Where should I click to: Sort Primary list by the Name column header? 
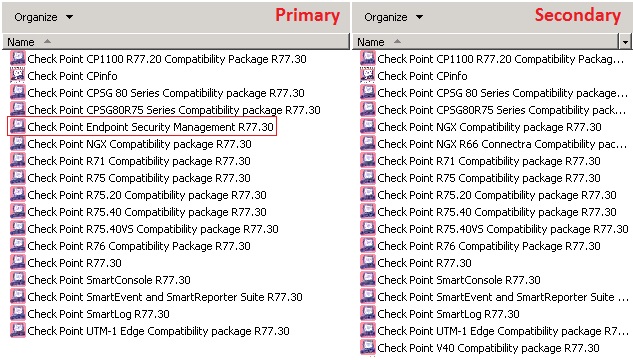coord(176,42)
